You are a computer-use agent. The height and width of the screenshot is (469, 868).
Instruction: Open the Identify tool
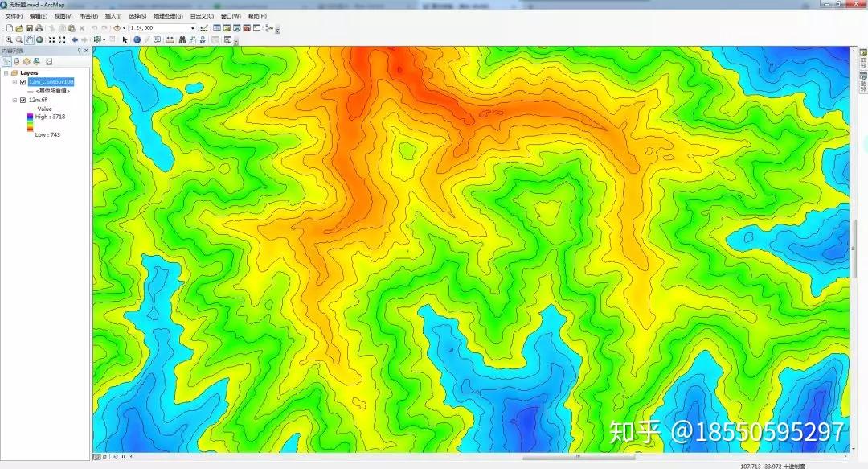point(137,39)
